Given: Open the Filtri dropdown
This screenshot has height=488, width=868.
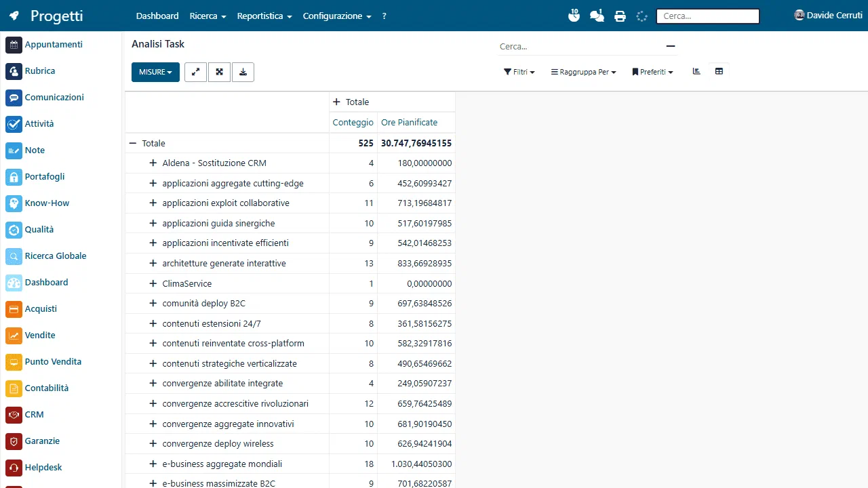Looking at the screenshot, I should pos(519,72).
